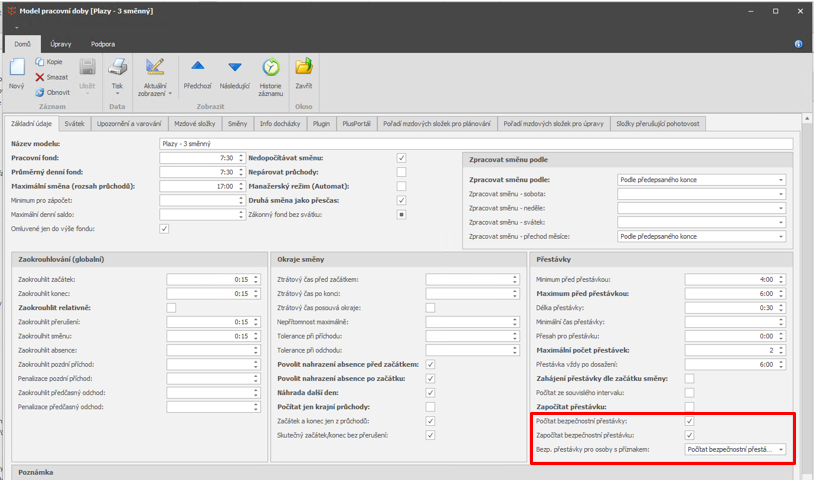815x481 pixels.
Task: Toggle Zákonný fond bez svátku checkbox
Action: point(401,215)
